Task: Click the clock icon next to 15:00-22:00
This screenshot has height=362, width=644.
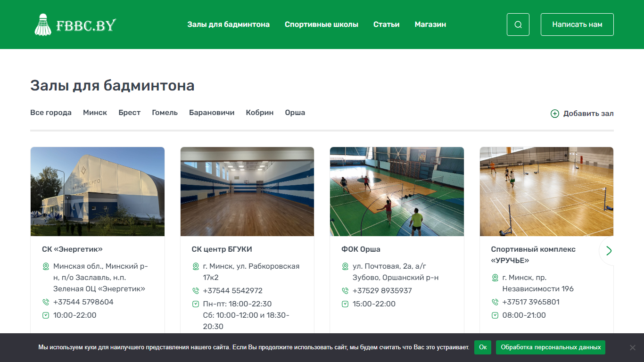Action: (x=345, y=304)
